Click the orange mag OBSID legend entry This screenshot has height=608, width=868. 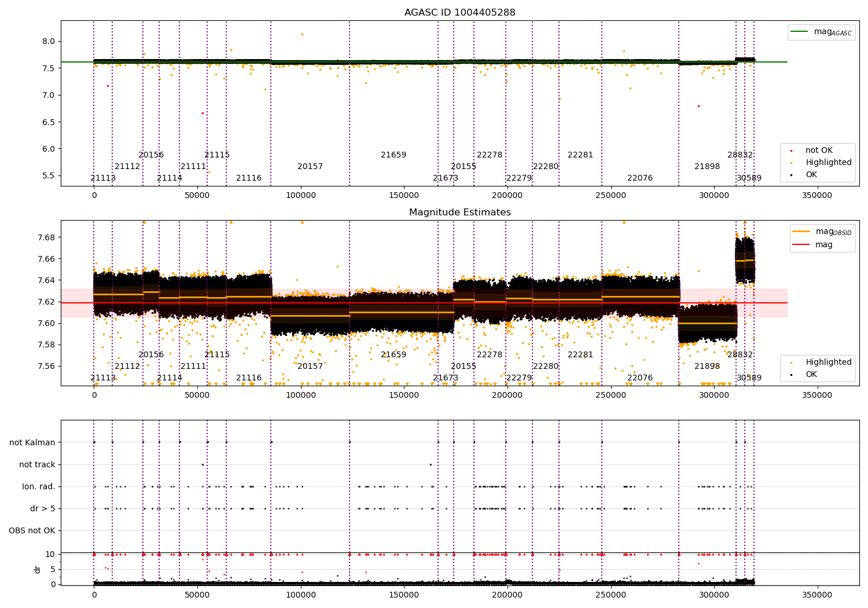tap(823, 232)
